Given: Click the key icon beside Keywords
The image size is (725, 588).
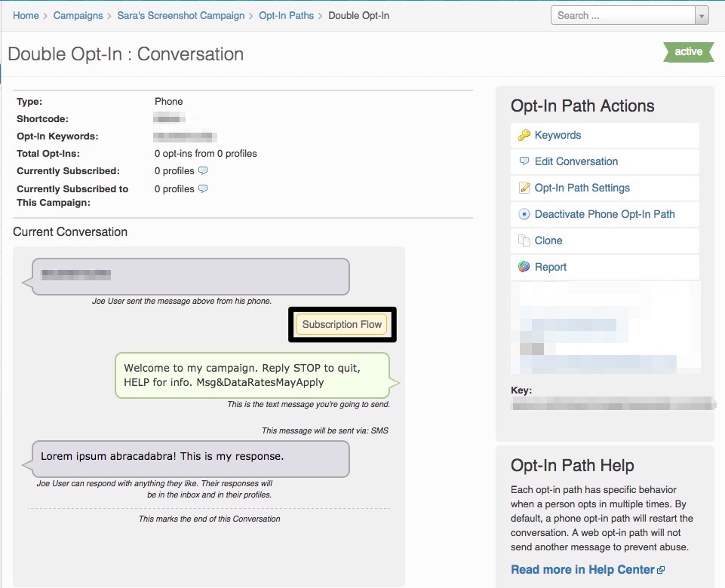Looking at the screenshot, I should (x=524, y=135).
